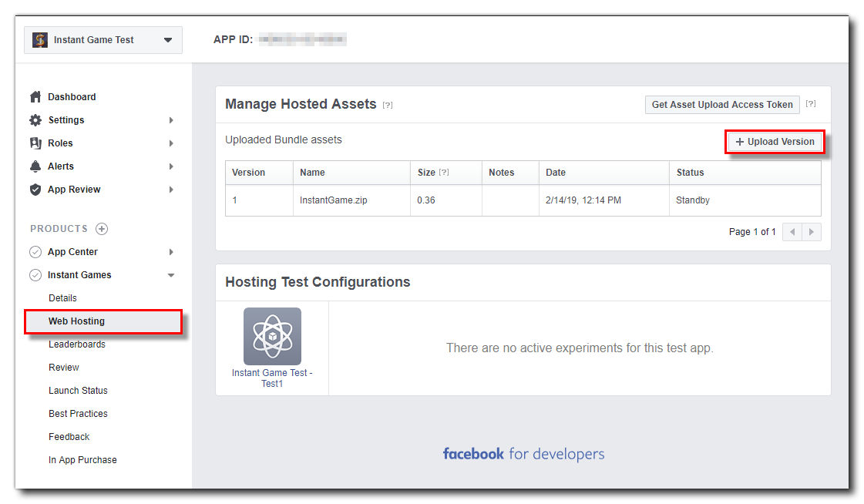Expand the App Center submenu arrow
The width and height of the screenshot is (864, 504).
[171, 252]
